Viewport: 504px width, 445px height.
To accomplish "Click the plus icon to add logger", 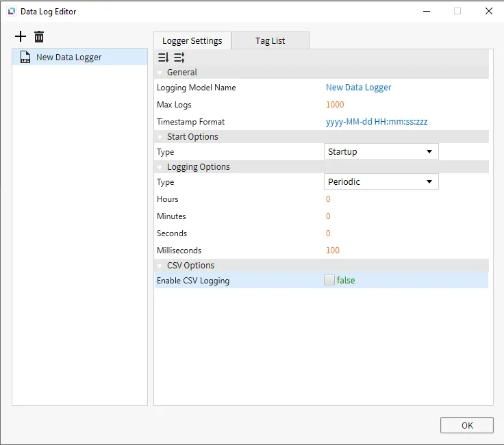I will pyautogui.click(x=21, y=37).
